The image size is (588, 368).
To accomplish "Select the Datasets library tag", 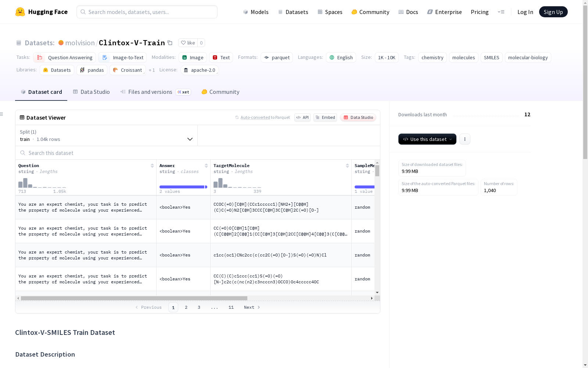I will click(x=57, y=70).
